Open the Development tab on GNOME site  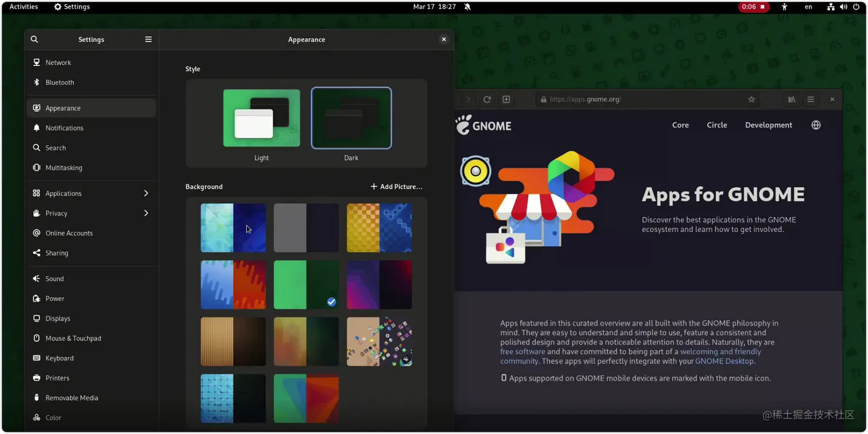pos(769,125)
